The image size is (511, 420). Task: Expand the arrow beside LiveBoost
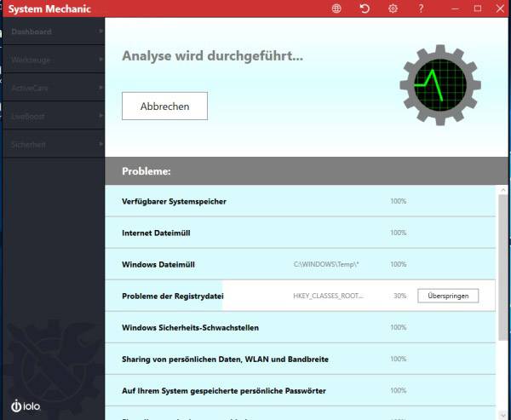(x=100, y=115)
